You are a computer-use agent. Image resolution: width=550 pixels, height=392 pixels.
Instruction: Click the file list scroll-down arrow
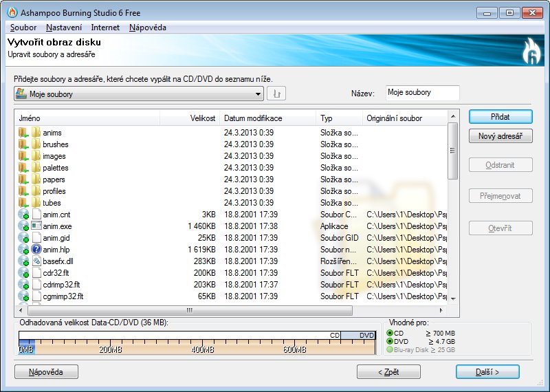[x=453, y=298]
